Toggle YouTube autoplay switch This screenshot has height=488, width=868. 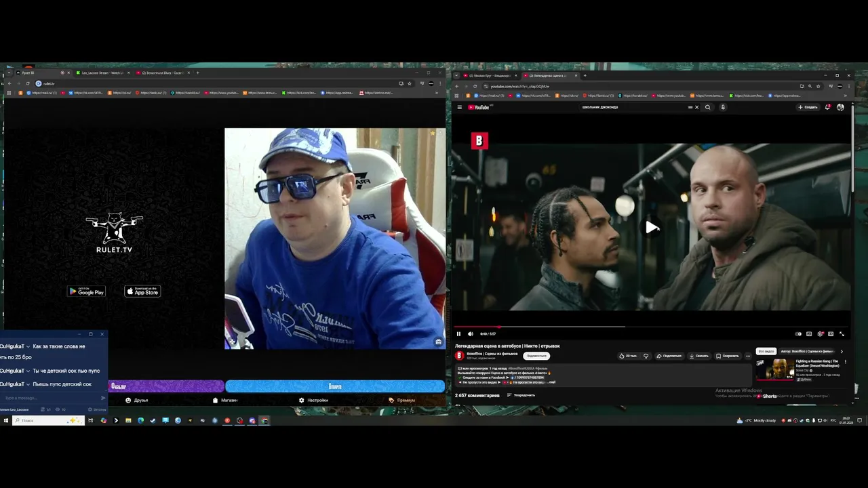pyautogui.click(x=798, y=333)
